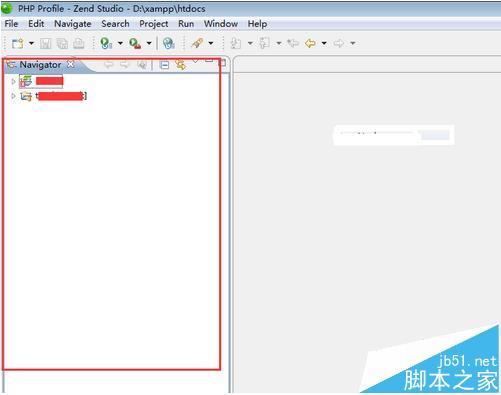The image size is (501, 395).
Task: Click Navigator's greyed Forward arrow icon
Action: [x=125, y=65]
